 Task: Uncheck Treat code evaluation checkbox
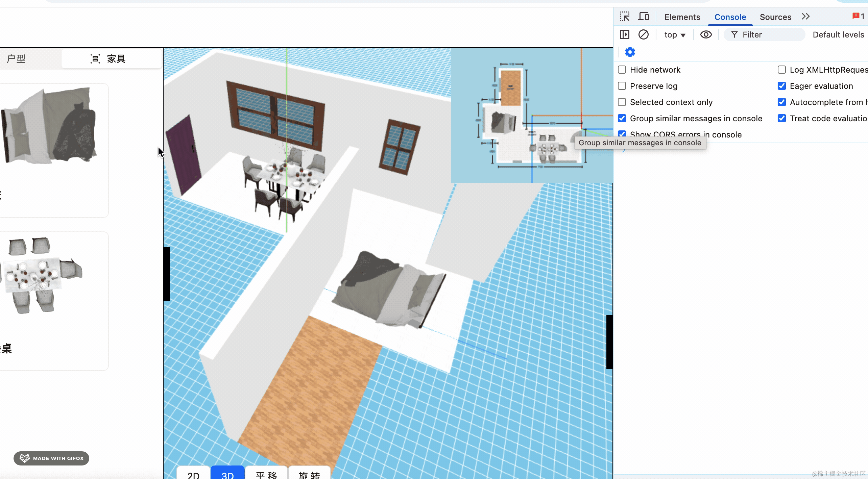point(782,118)
